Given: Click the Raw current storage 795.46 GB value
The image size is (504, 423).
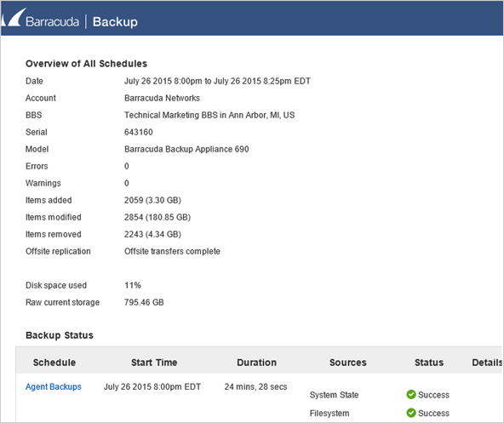Looking at the screenshot, I should pos(144,302).
